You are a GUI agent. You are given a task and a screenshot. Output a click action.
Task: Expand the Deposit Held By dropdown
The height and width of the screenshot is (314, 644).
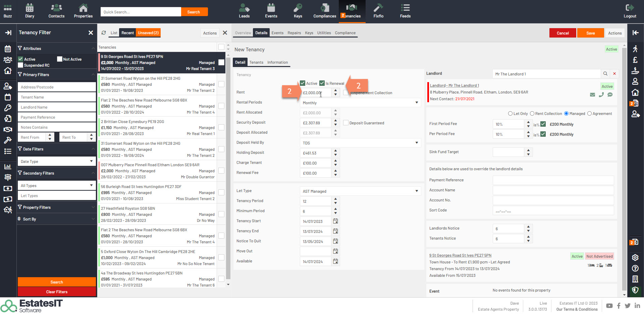360,143
